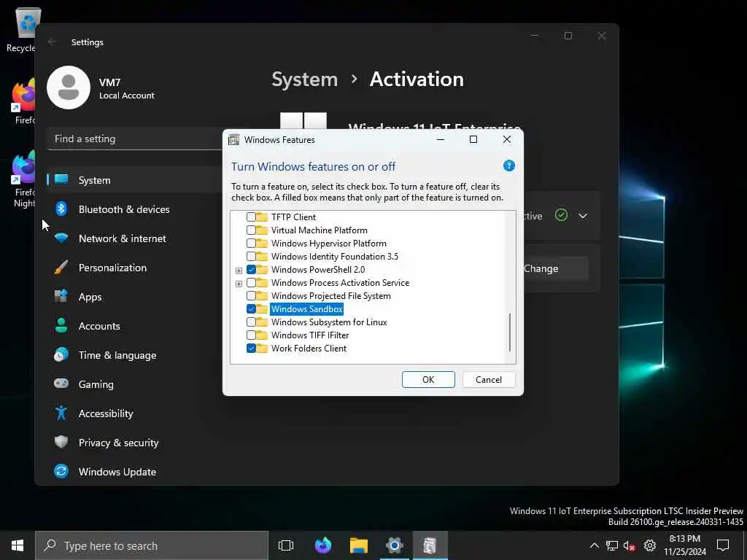The width and height of the screenshot is (747, 560).
Task: Select the Windows Subsystem for Linux label
Action: (x=329, y=322)
